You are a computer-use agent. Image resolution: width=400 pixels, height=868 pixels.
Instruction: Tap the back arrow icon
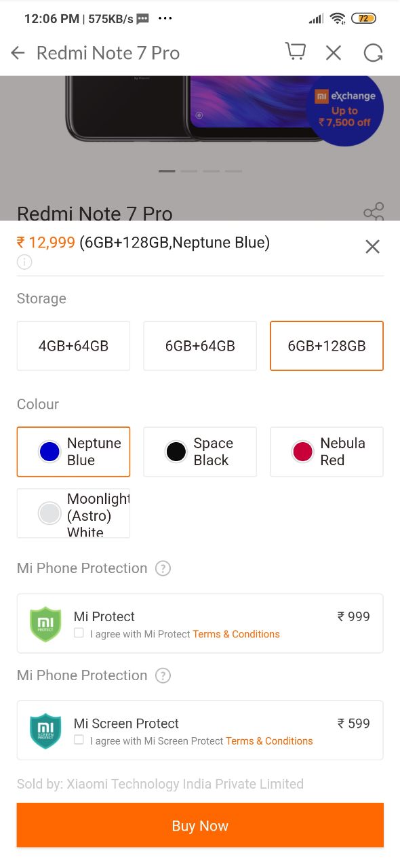point(18,53)
